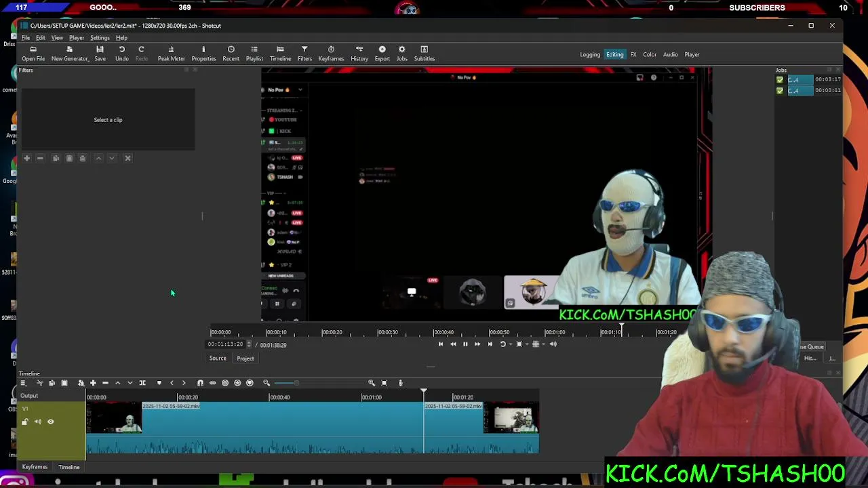Skip to the start of playback
Screen dimensions: 868x488
[x=441, y=344]
